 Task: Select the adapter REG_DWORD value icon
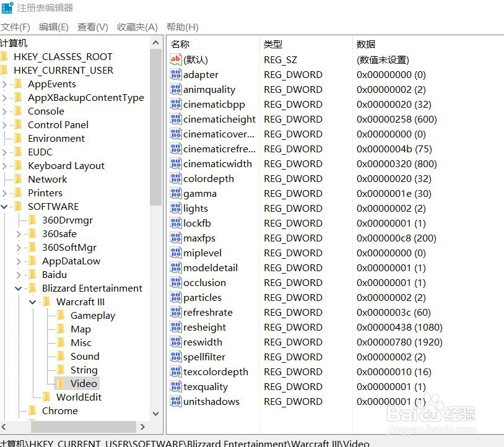tap(175, 74)
